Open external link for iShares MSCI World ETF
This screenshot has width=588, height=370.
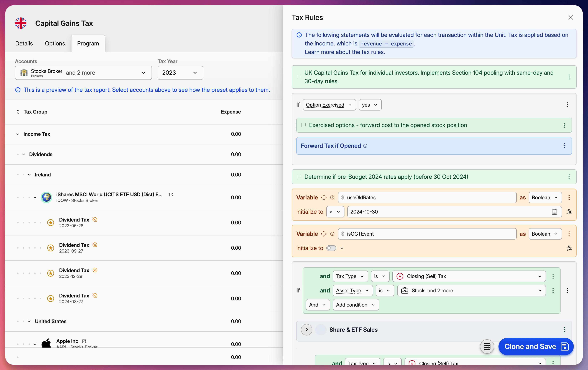pos(171,194)
